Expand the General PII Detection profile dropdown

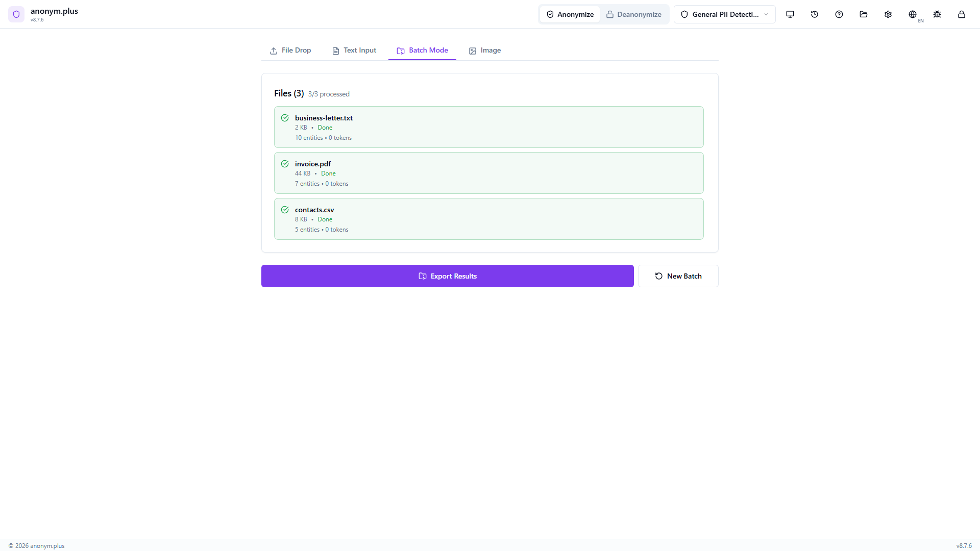(x=724, y=14)
